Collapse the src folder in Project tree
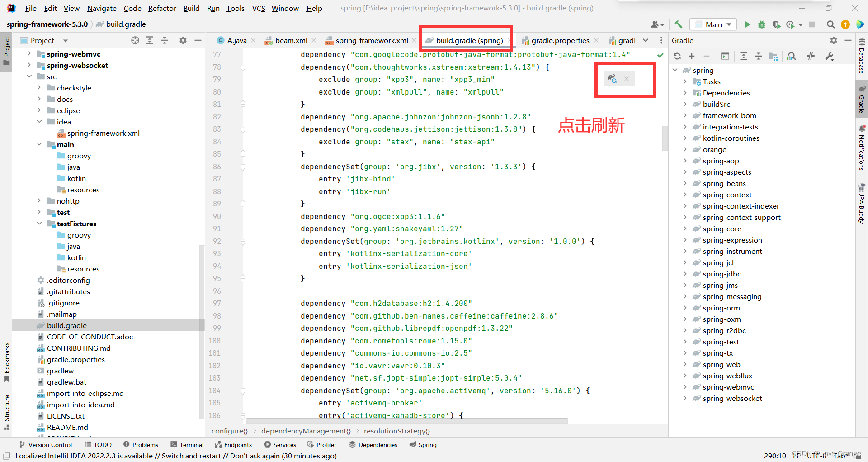868x462 pixels. click(29, 76)
